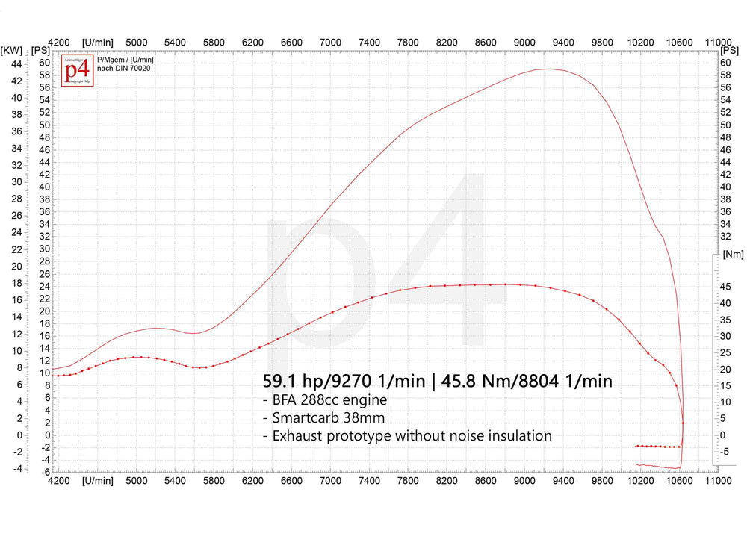
Task: Click the 45 value on the Nm scale
Action: point(726,287)
